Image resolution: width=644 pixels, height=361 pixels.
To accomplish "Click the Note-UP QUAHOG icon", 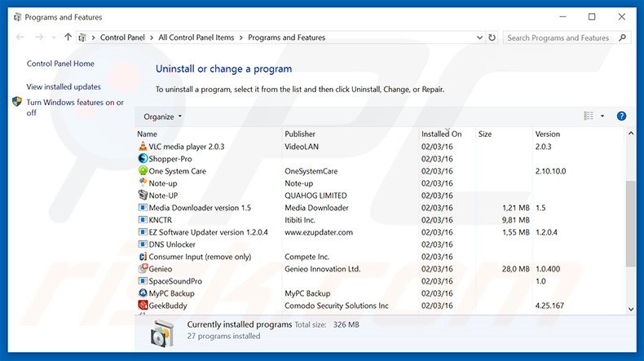I will (143, 195).
